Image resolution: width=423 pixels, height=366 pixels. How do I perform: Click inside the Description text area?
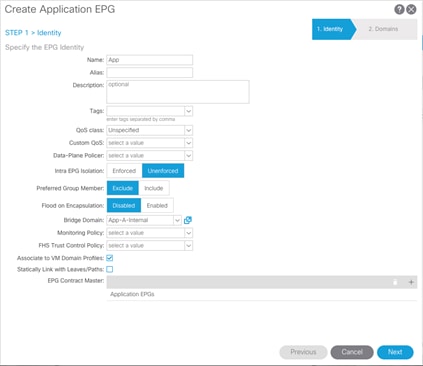(178, 92)
